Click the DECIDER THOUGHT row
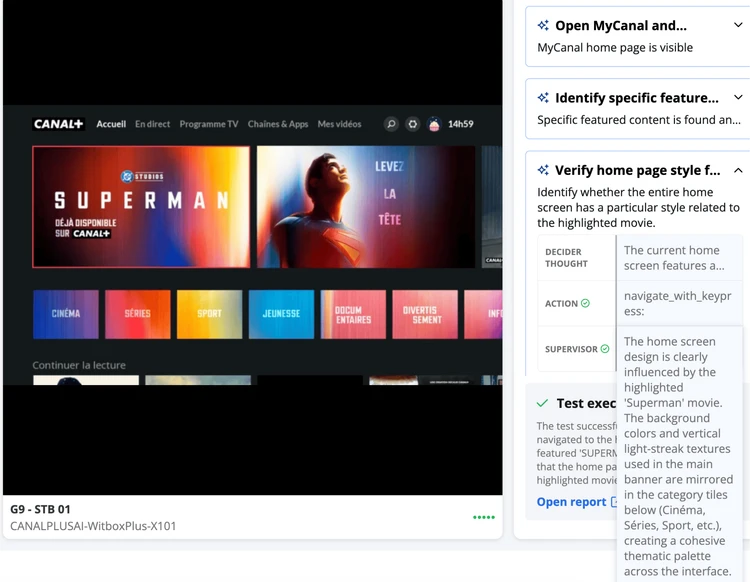Screen dimensions: 750x582 640,258
